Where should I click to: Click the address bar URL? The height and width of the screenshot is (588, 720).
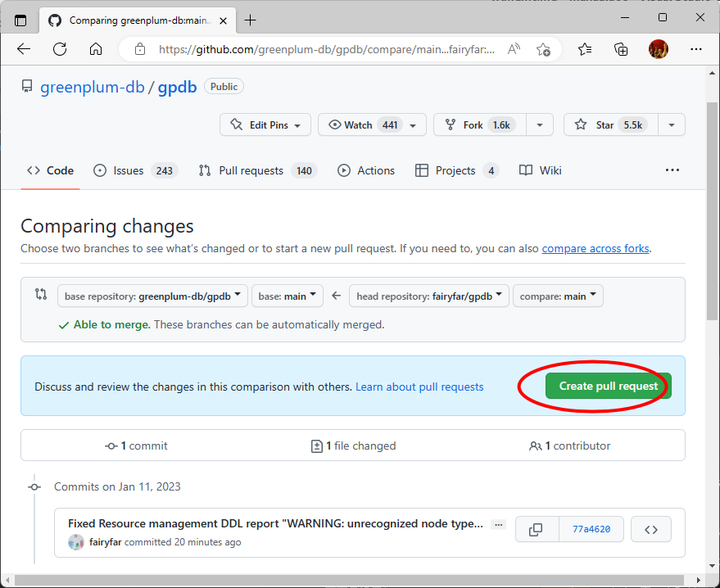pyautogui.click(x=327, y=50)
